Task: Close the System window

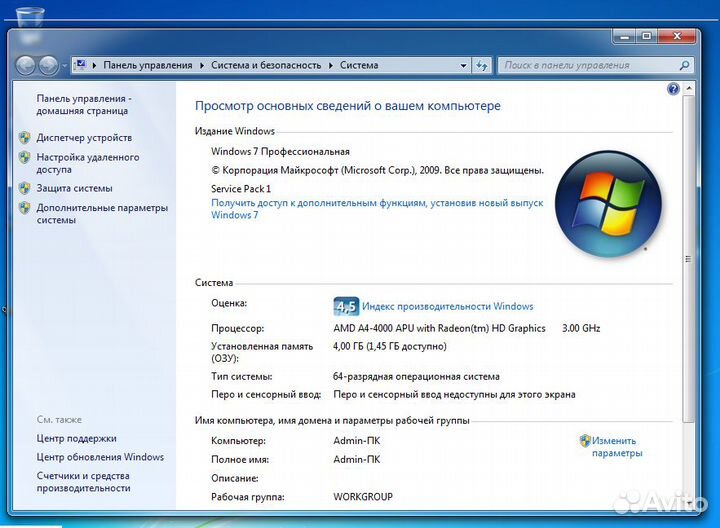Action: point(676,36)
